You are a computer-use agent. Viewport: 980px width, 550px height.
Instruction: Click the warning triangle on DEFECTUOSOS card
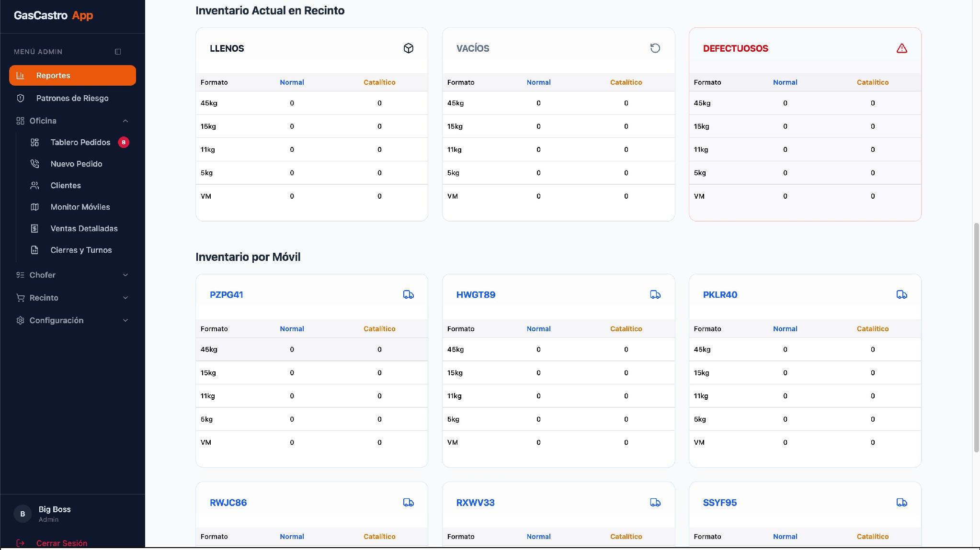tap(902, 48)
